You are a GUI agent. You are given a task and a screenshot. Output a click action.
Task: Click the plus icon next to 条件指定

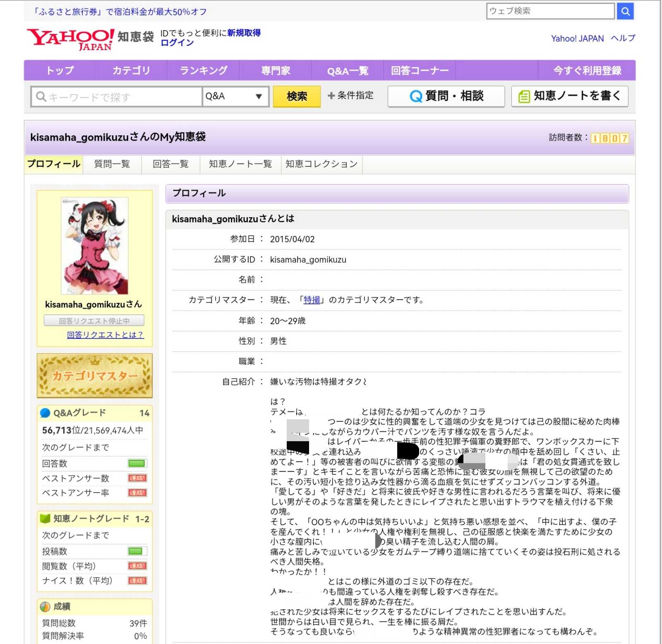331,96
